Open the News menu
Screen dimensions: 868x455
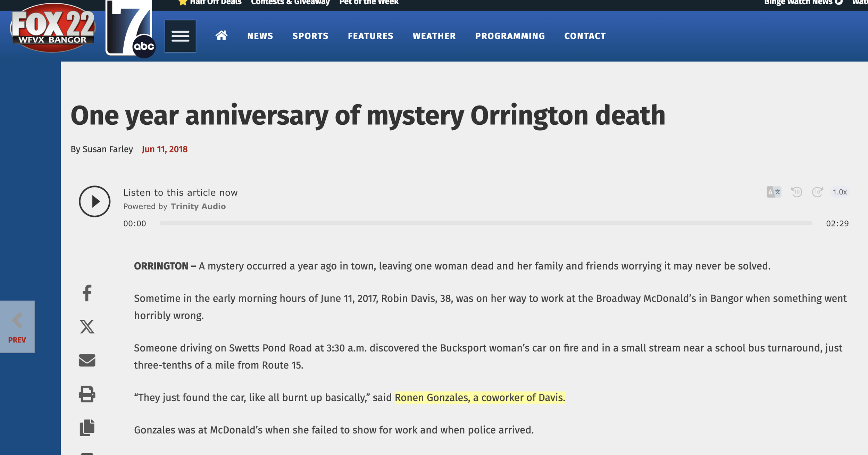point(260,36)
